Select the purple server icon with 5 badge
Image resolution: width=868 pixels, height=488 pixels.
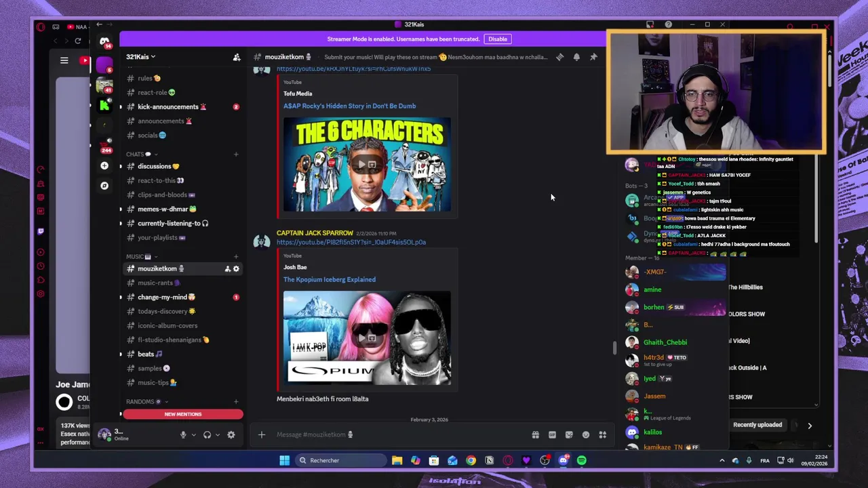[104, 66]
